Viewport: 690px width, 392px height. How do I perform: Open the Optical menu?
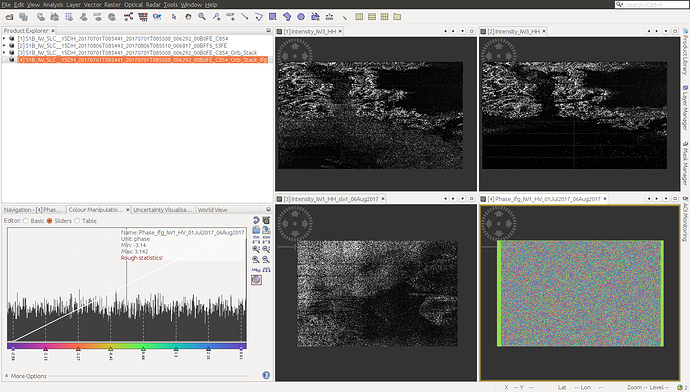[133, 4]
